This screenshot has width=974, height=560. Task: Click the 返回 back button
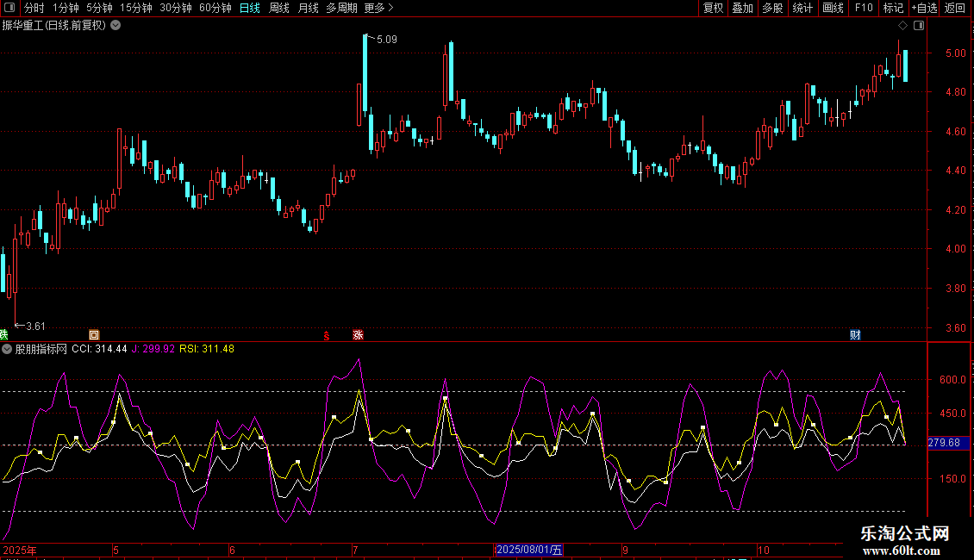pyautogui.click(x=955, y=8)
